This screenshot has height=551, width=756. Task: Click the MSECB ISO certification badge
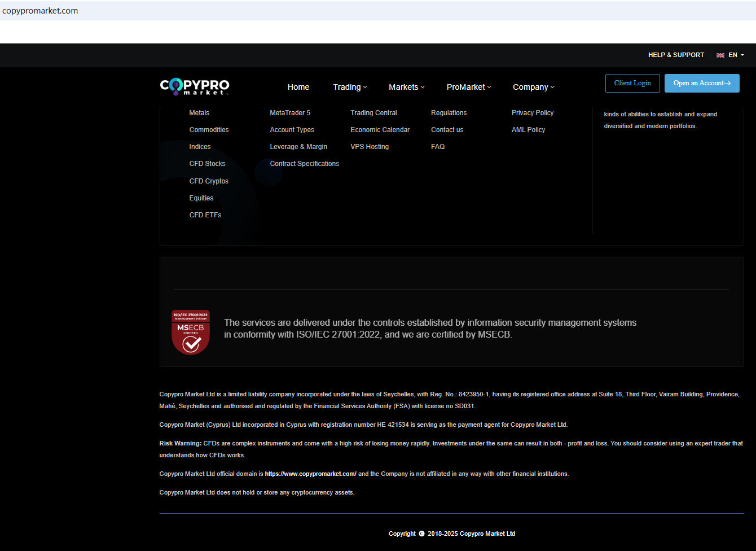[191, 332]
